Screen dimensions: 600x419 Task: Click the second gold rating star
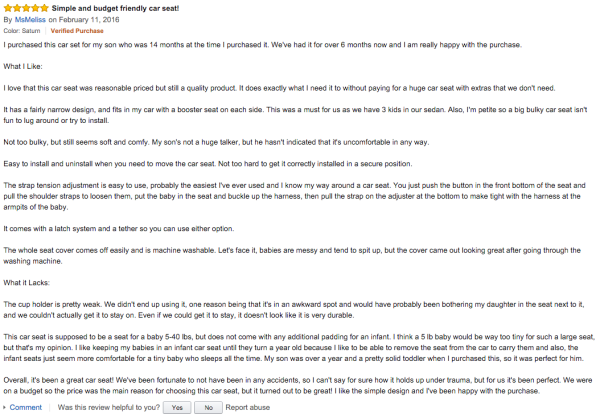17,8
